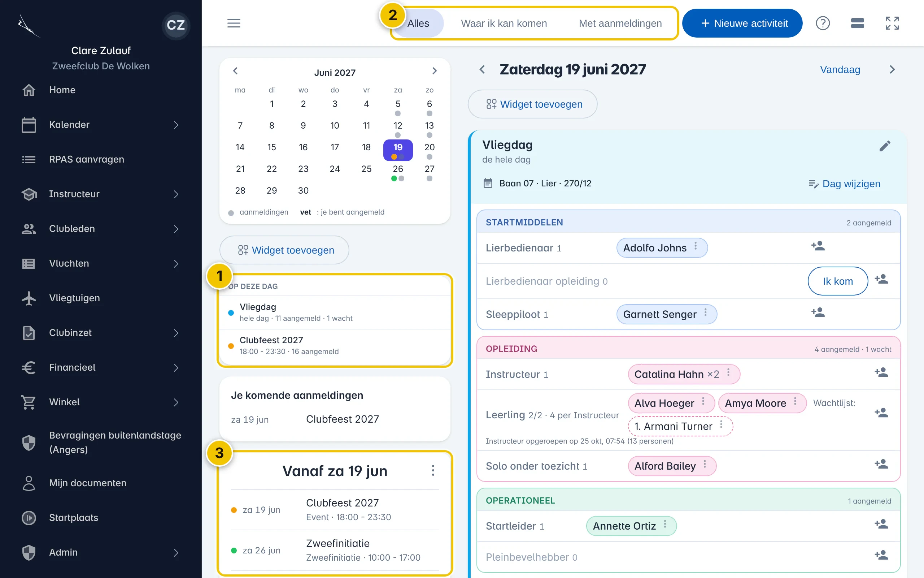Add person to Startleider row
Image resolution: width=924 pixels, height=578 pixels.
[881, 524]
